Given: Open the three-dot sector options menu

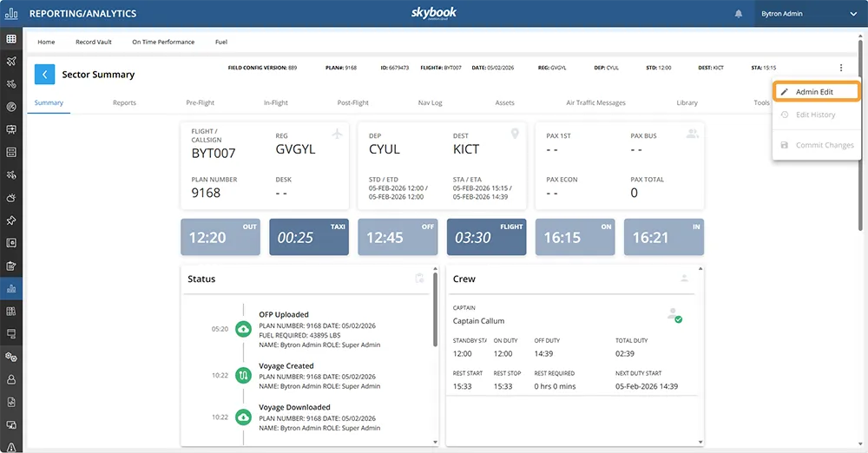Looking at the screenshot, I should coord(840,68).
